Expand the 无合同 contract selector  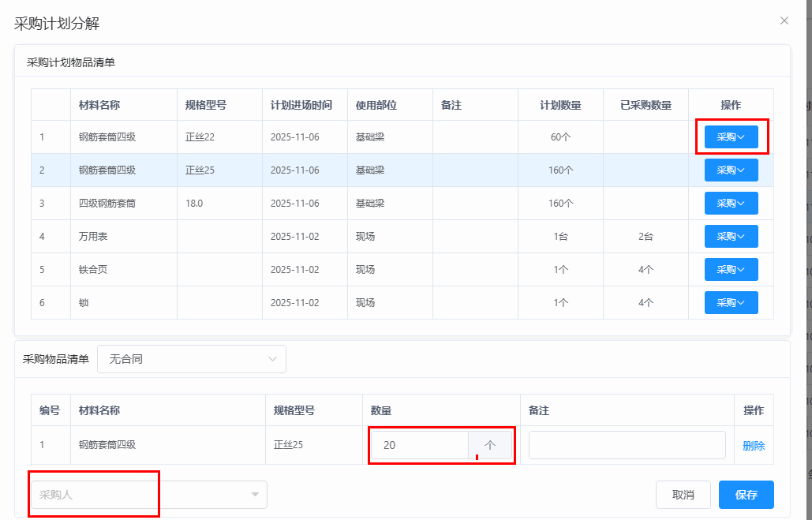[x=191, y=359]
